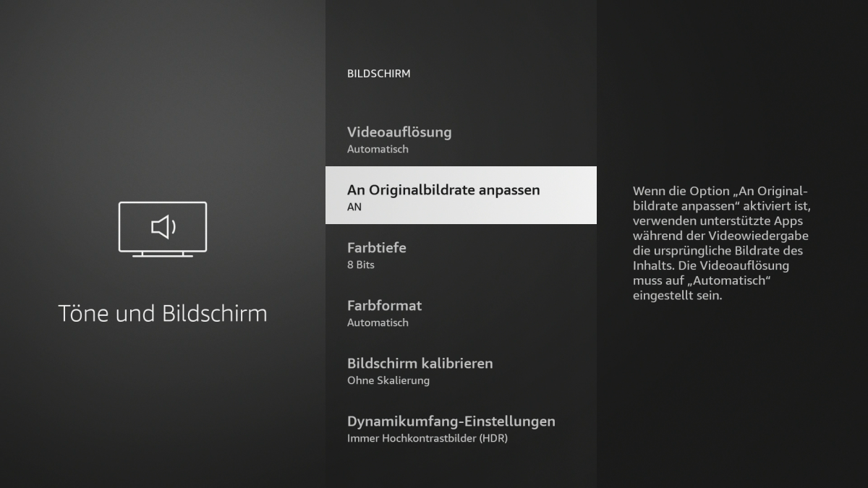Click 'Automatisch' under Videoauflösung

378,149
